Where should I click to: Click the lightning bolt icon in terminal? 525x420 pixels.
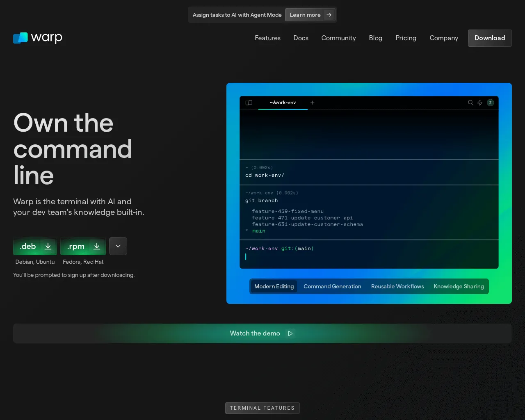click(x=480, y=103)
